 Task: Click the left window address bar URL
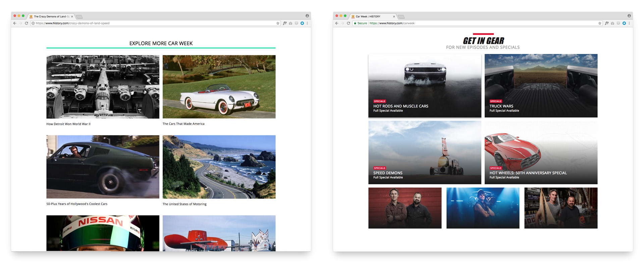(x=72, y=23)
